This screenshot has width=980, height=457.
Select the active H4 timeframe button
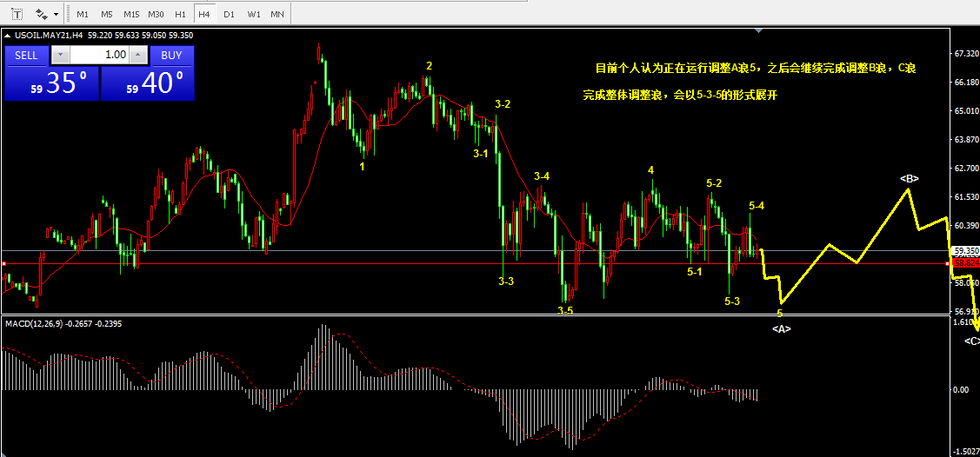point(203,14)
